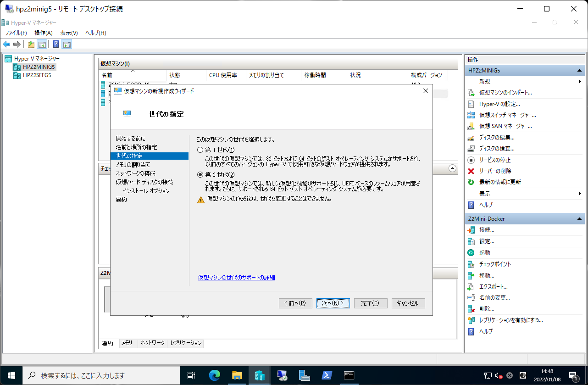Connect to the Z2Mini-Docker VM

486,230
